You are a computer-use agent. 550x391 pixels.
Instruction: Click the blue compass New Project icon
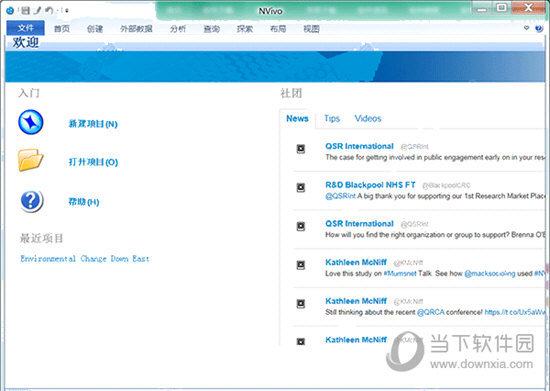click(31, 122)
